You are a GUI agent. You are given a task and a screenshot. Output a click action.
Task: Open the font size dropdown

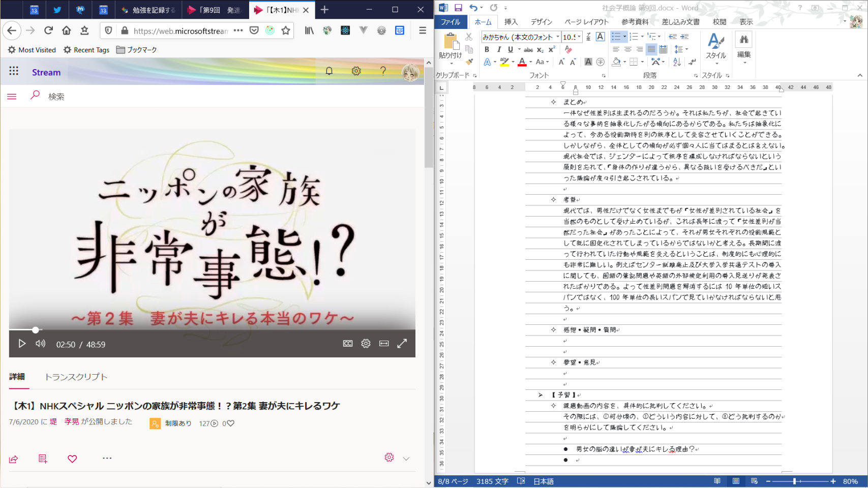point(579,37)
